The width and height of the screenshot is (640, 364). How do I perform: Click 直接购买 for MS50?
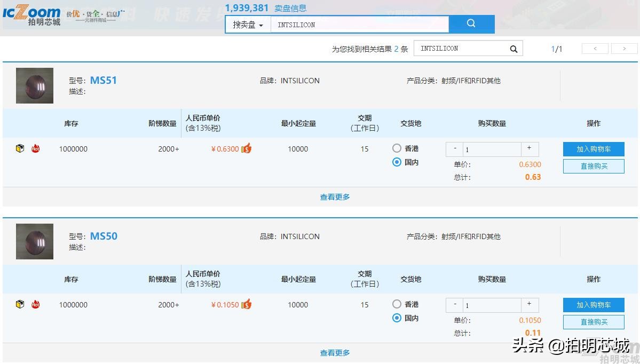pos(593,322)
